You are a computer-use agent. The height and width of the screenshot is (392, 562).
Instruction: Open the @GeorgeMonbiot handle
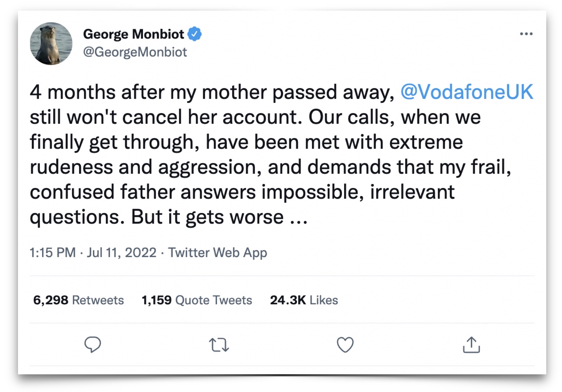coord(135,52)
